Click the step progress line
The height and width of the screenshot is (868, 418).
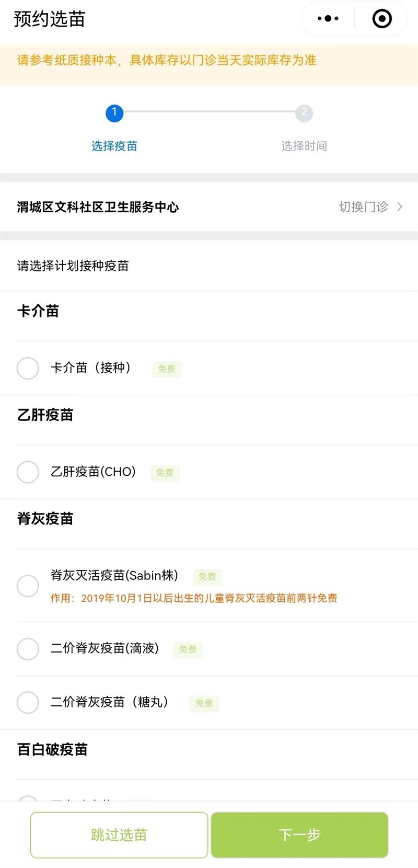[x=209, y=112]
